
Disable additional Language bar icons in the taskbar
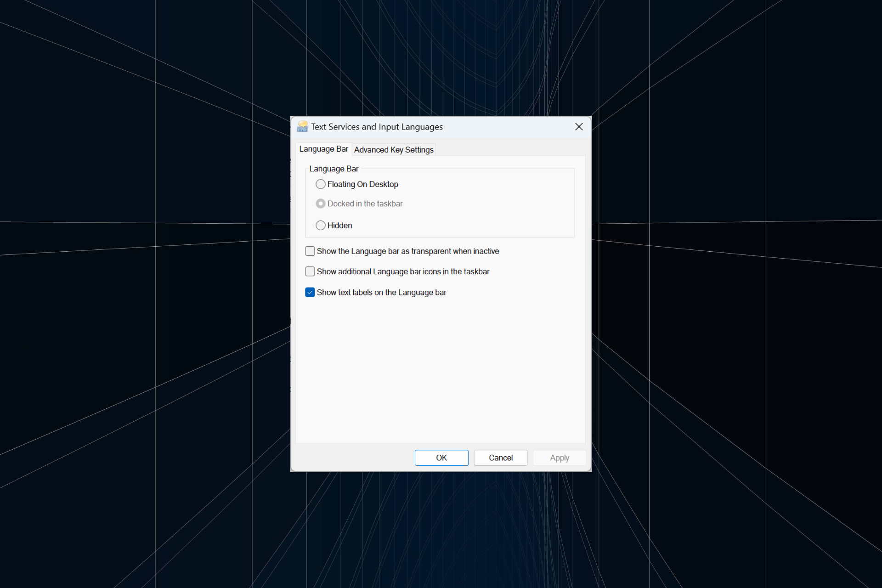(310, 271)
